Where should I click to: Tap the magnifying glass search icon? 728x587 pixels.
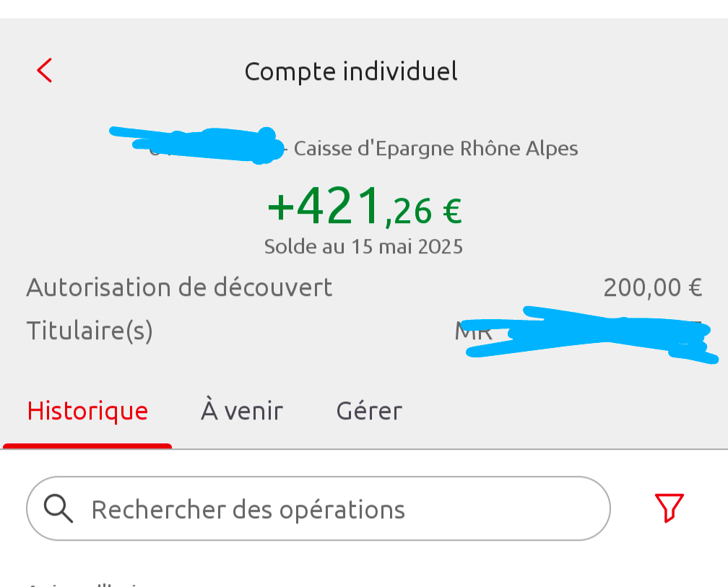[58, 508]
